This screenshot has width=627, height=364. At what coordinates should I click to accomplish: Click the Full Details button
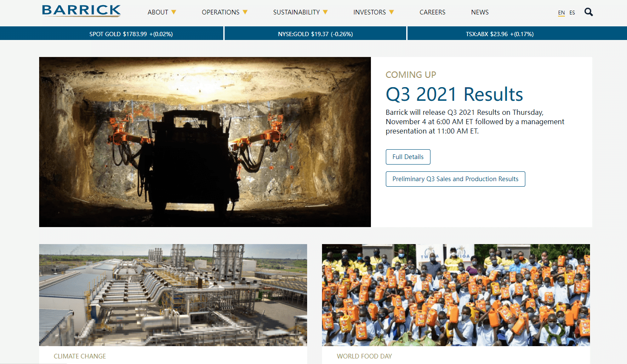point(408,156)
